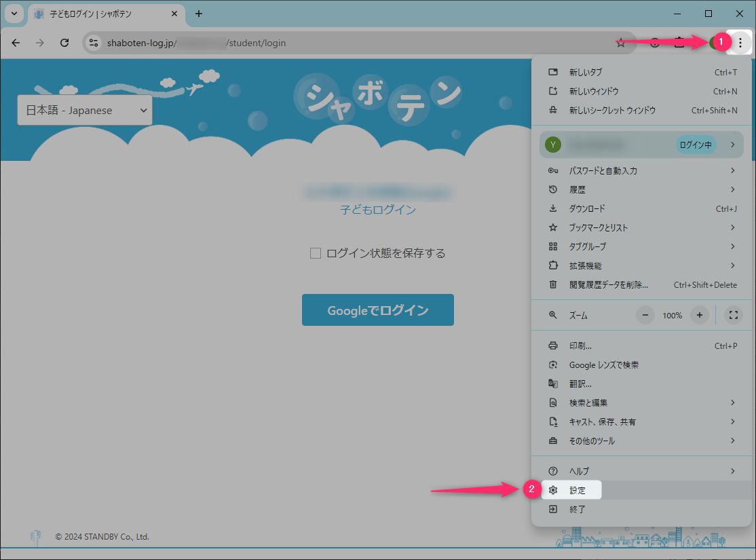Expand その他のツール submenu
Viewport: 756px width, 560px height.
tap(642, 441)
